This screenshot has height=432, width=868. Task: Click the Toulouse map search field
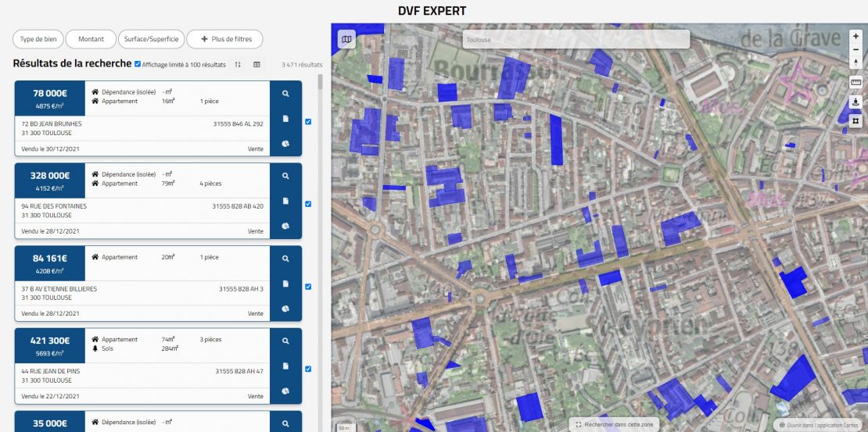click(x=576, y=39)
